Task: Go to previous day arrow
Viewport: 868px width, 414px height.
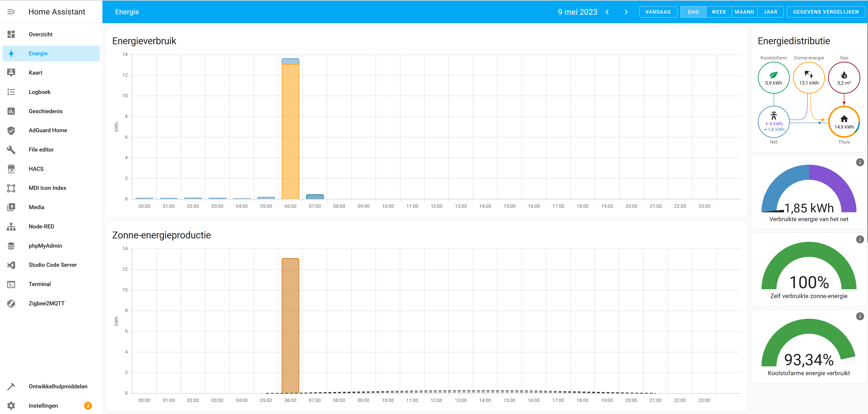Action: (607, 12)
